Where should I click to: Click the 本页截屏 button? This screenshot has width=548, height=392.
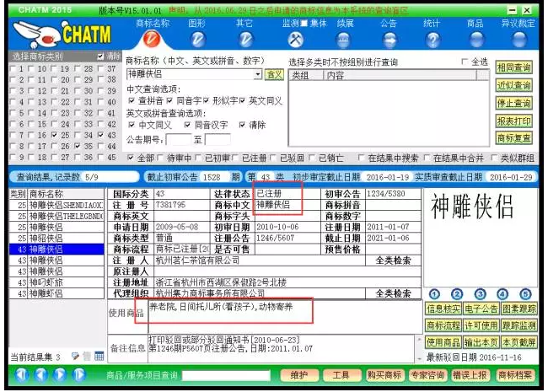(x=518, y=342)
